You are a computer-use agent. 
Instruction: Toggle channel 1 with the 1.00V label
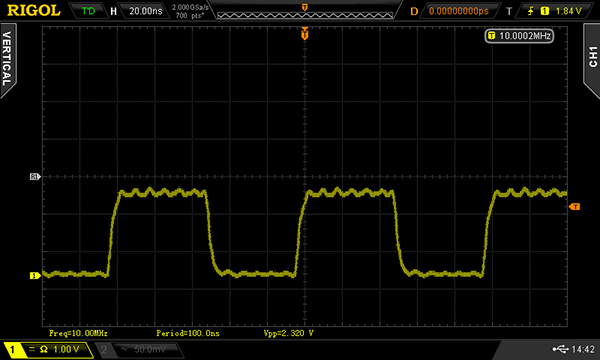[x=49, y=349]
